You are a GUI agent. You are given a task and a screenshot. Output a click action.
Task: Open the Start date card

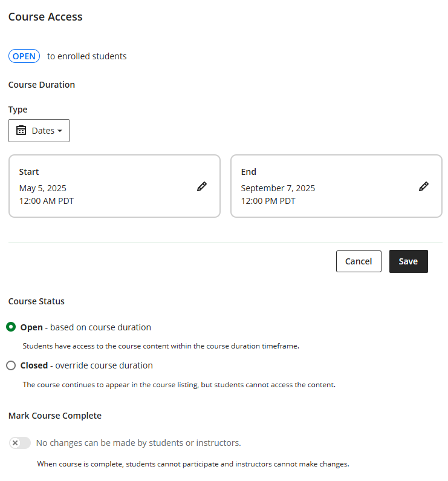pyautogui.click(x=114, y=186)
